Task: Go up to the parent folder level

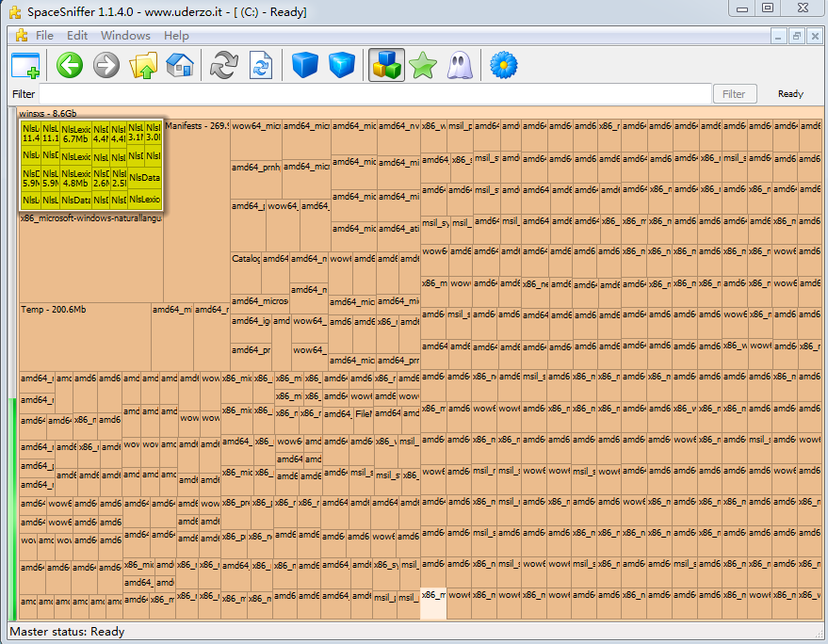Action: [143, 66]
